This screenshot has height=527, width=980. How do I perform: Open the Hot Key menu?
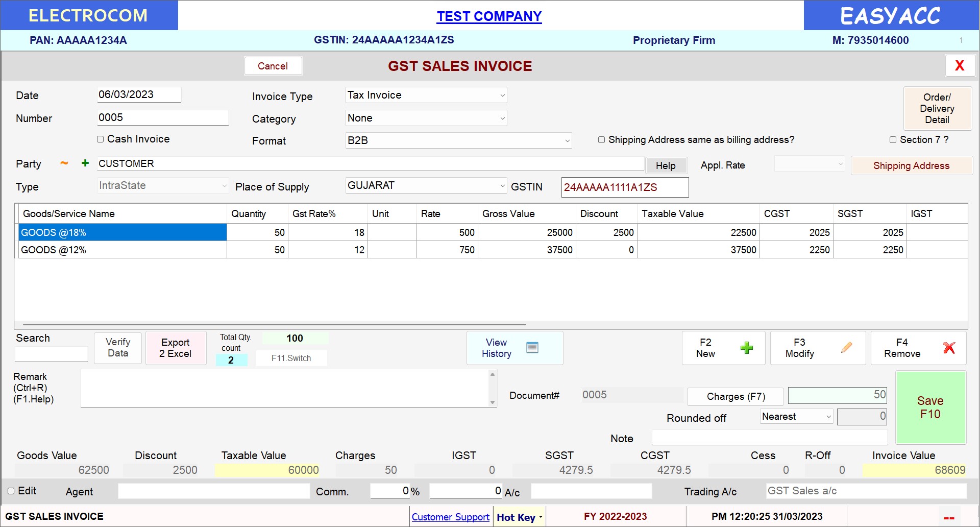[519, 517]
